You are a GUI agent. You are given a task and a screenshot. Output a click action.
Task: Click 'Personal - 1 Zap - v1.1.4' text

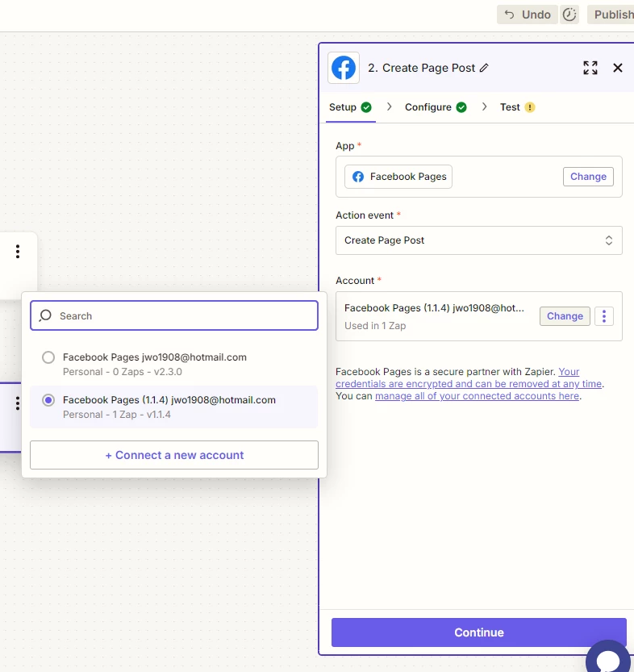click(x=117, y=415)
